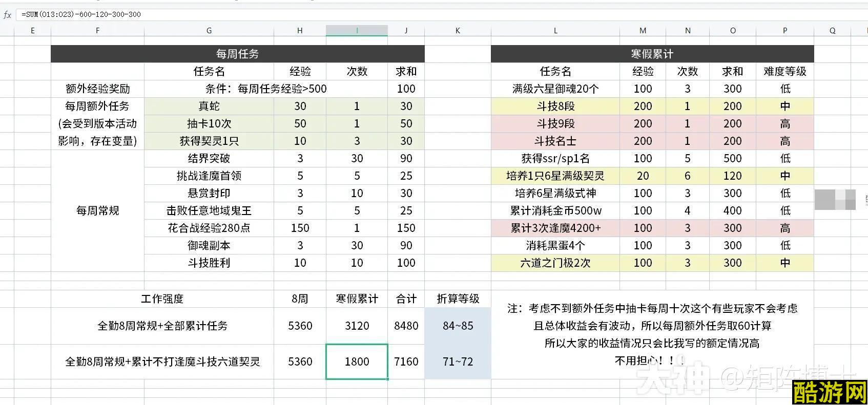Select the pink 斗技9段 cell
This screenshot has width=868, height=405.
pyautogui.click(x=555, y=123)
